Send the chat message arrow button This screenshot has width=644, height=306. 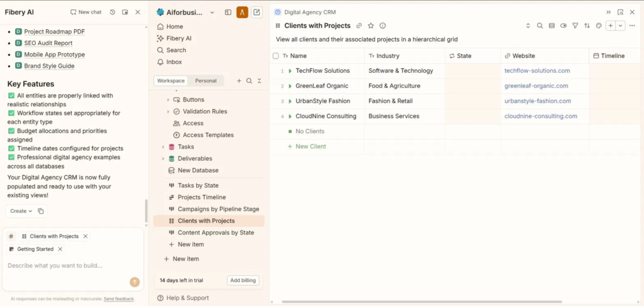(135, 281)
